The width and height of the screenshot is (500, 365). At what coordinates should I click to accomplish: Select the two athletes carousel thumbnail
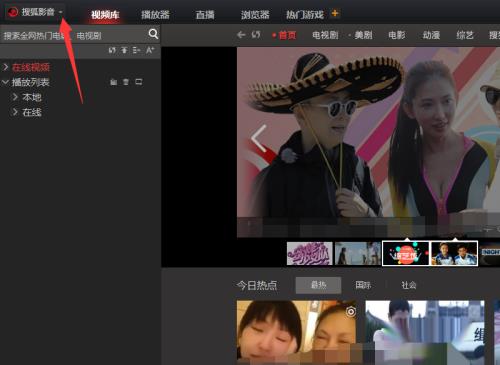pyautogui.click(x=454, y=254)
